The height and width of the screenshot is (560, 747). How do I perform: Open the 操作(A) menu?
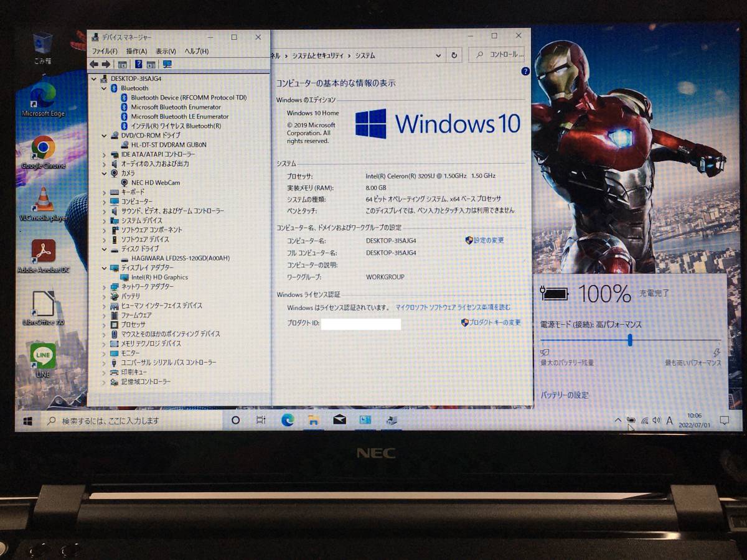click(136, 51)
